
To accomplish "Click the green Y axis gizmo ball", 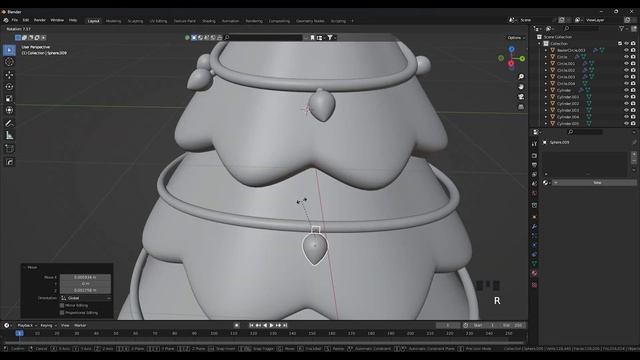I will 522,59.
